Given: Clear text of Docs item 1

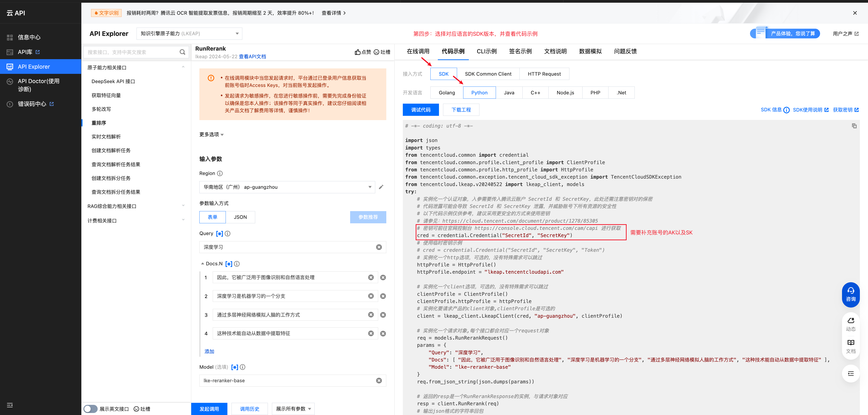Looking at the screenshot, I should 371,277.
